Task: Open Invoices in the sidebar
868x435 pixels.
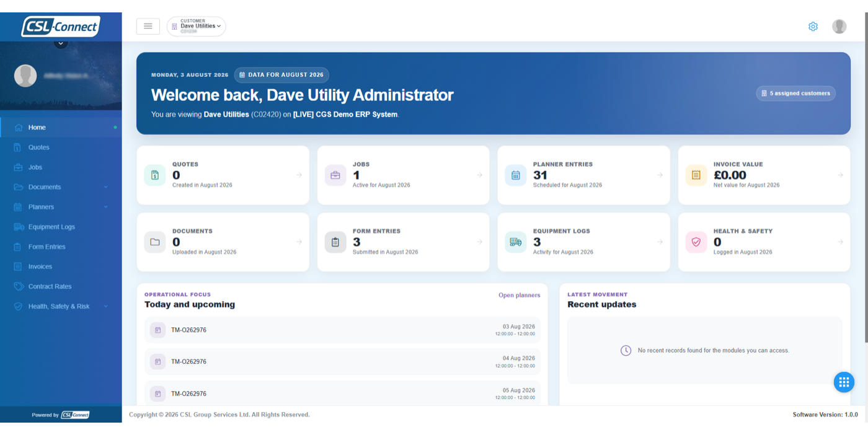Action: click(x=61, y=266)
